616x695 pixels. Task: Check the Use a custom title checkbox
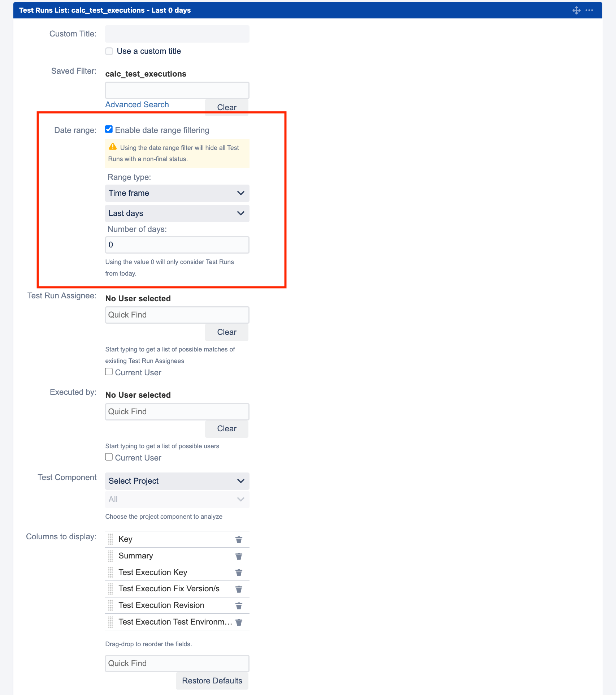click(x=109, y=51)
